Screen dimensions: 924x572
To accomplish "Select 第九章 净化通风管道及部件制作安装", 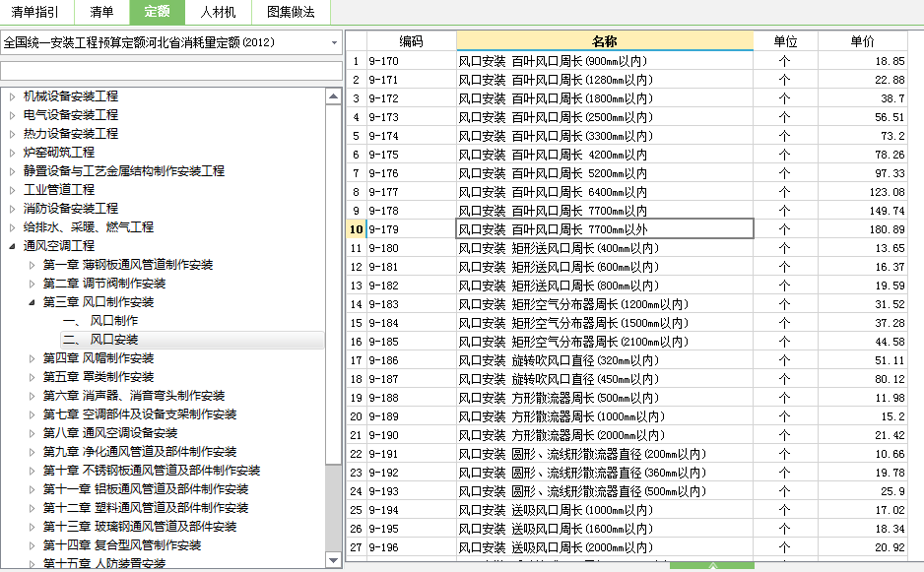I will click(140, 452).
